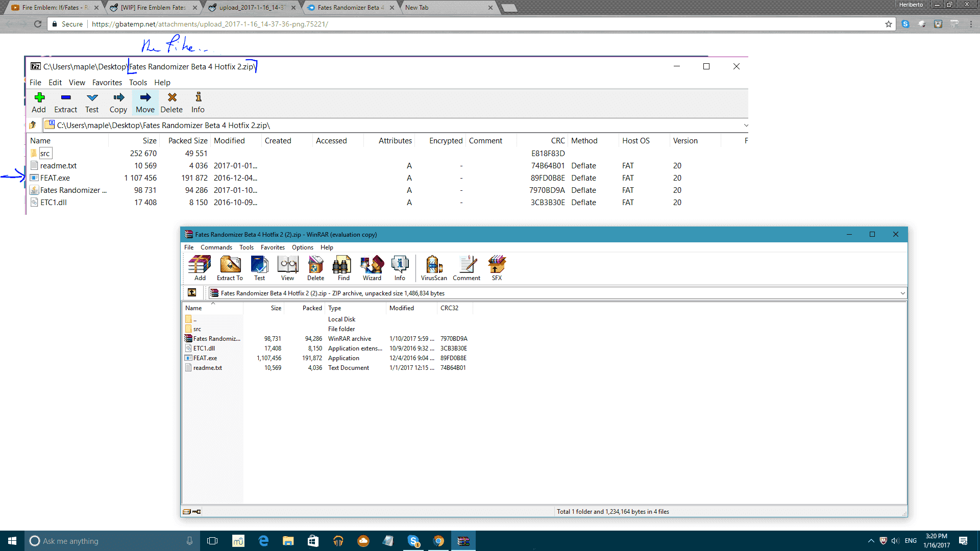Screen dimensions: 980x551
Task: Click the Move icon in 7-Zip toolbar
Action: [x=145, y=103]
